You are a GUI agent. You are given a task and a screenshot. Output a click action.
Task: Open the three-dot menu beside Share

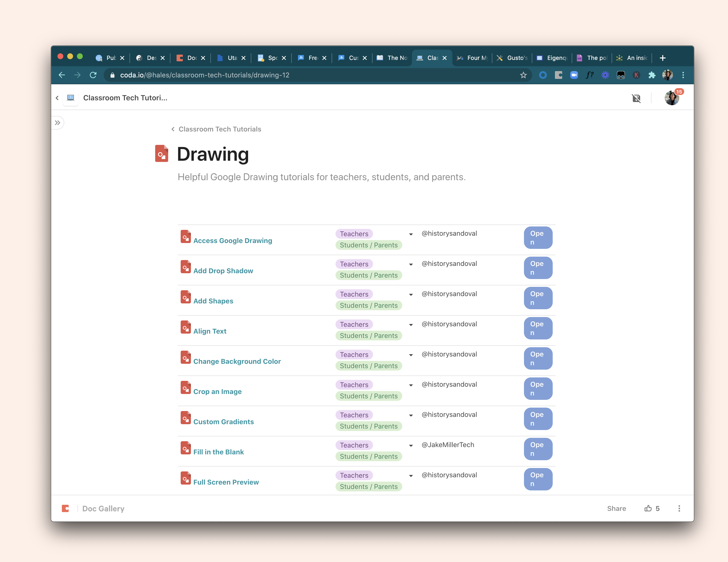[679, 508]
